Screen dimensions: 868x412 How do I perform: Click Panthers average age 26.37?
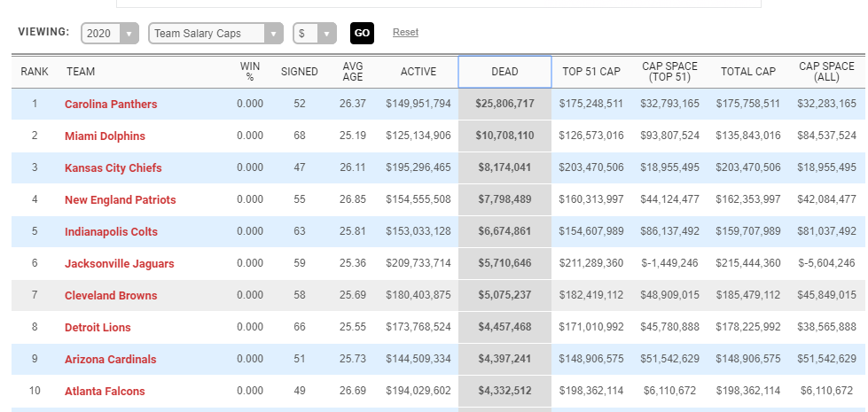(x=353, y=104)
